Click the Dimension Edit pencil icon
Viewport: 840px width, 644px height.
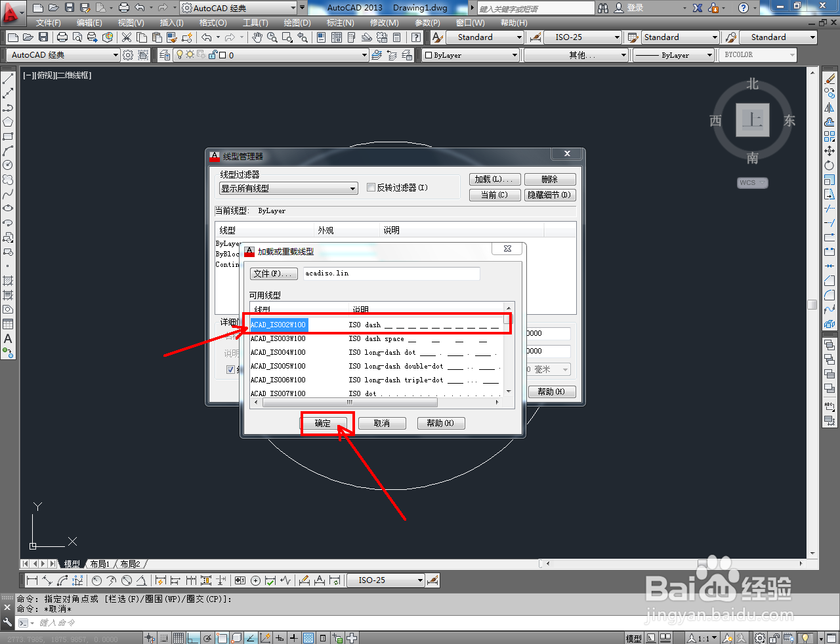(x=304, y=580)
